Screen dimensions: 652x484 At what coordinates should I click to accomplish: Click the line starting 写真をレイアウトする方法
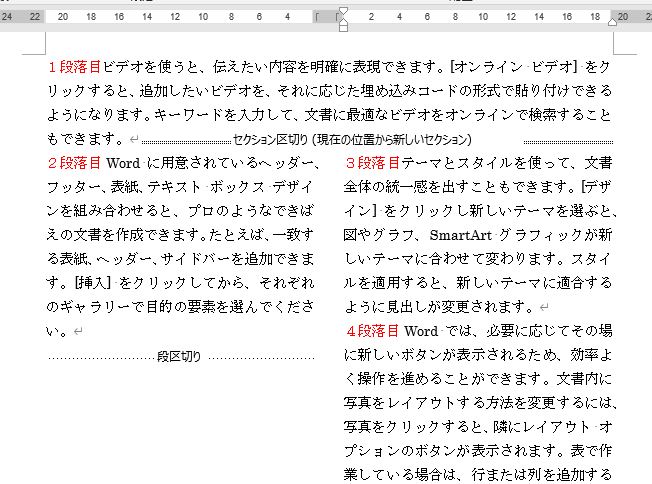click(480, 403)
